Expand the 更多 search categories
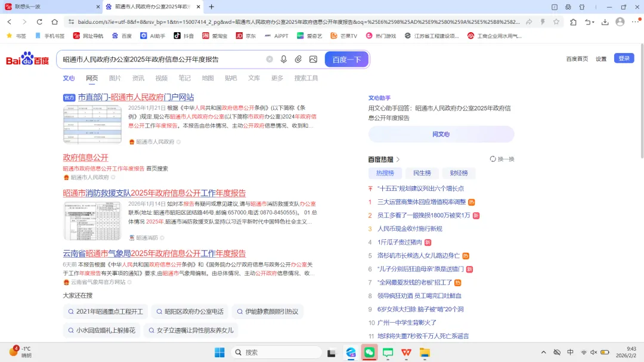644x362 pixels. click(277, 78)
